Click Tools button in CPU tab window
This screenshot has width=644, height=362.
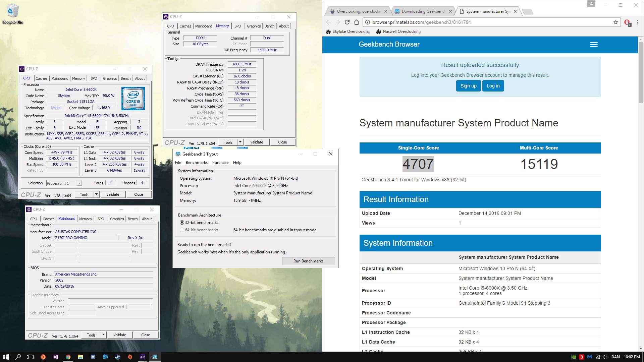coord(84,194)
